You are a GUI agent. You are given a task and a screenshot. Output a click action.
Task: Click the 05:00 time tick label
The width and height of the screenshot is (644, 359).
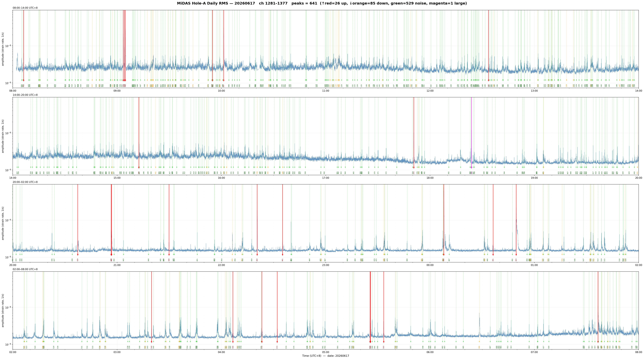coord(326,352)
